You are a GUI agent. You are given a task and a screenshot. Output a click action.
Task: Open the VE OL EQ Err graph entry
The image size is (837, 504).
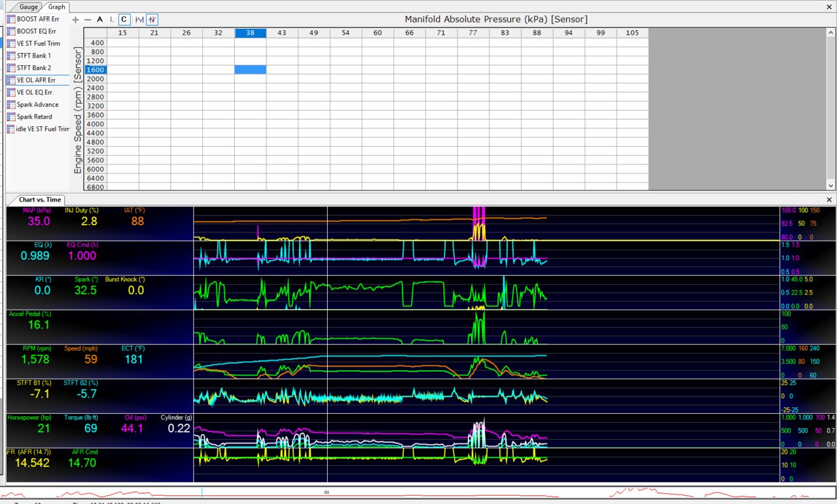[35, 92]
